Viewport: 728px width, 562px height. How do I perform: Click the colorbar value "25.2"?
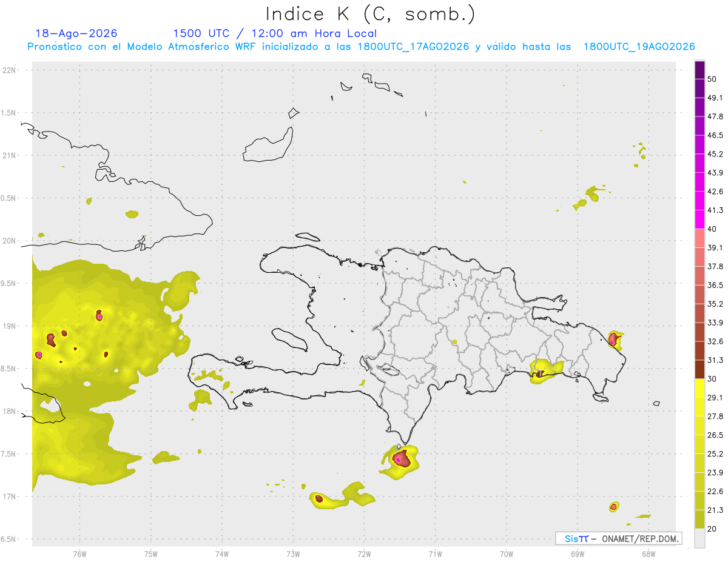coord(715,453)
